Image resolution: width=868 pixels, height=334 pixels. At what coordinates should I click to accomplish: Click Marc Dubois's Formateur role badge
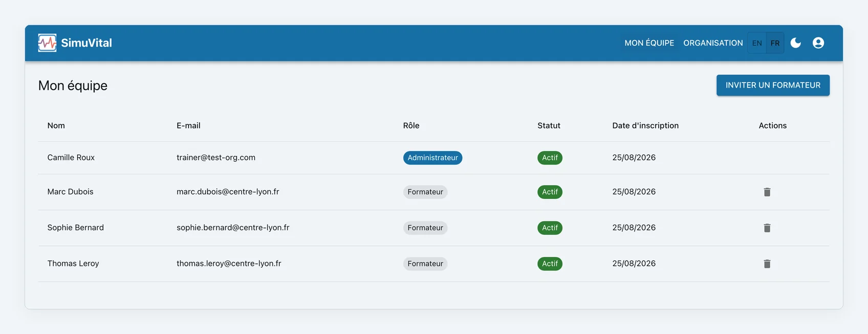coord(425,192)
